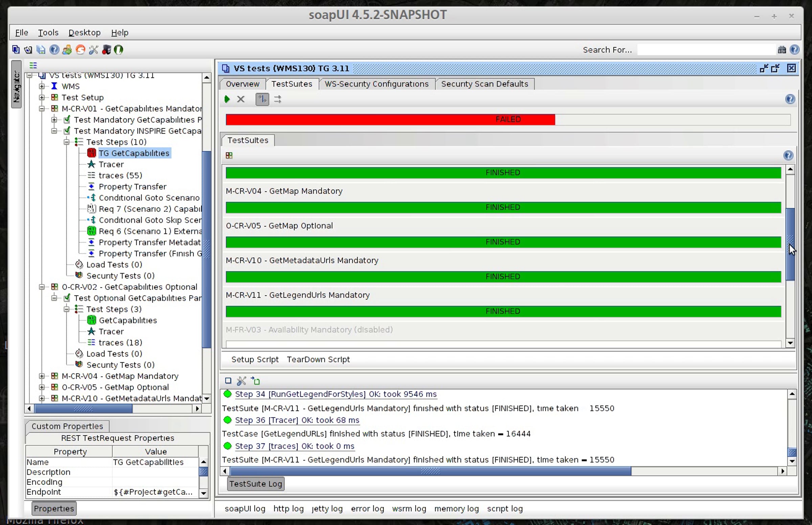Clear the TestSuite log with scissors icon

(241, 381)
